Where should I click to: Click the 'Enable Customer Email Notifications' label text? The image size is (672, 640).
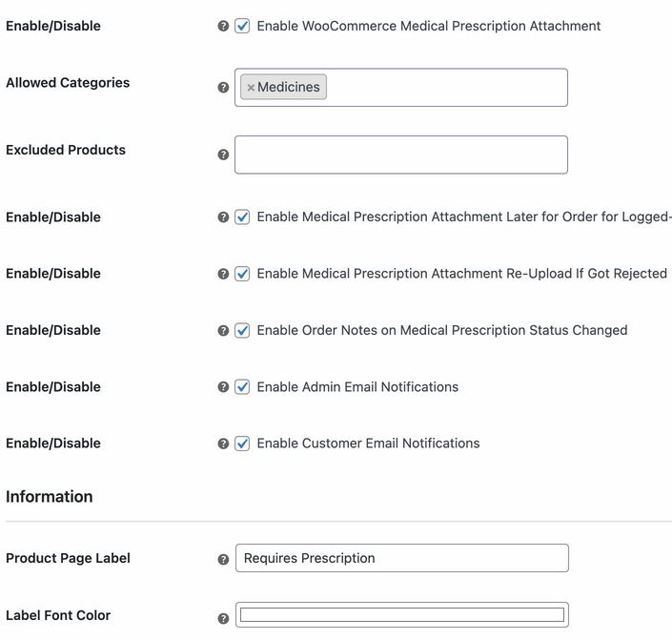coord(368,444)
